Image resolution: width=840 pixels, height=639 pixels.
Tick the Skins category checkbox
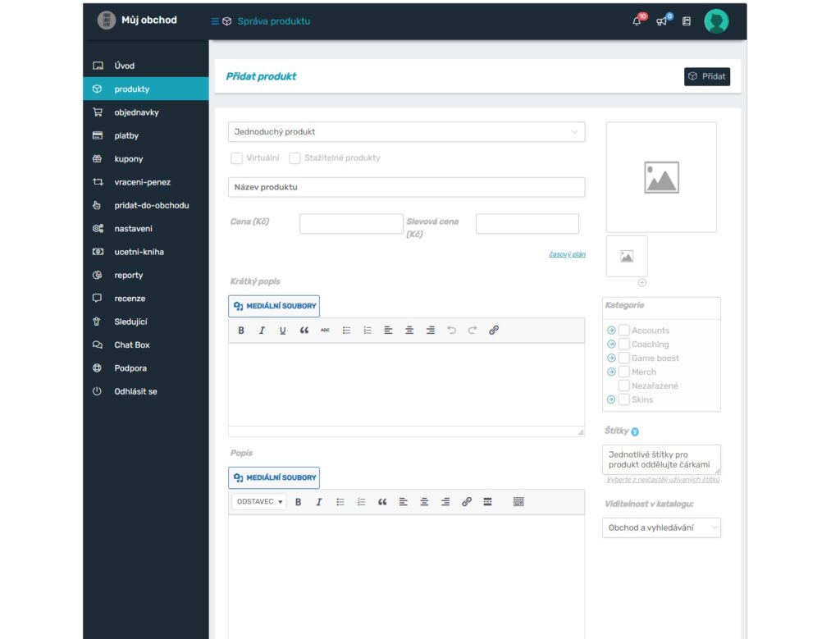pos(624,400)
